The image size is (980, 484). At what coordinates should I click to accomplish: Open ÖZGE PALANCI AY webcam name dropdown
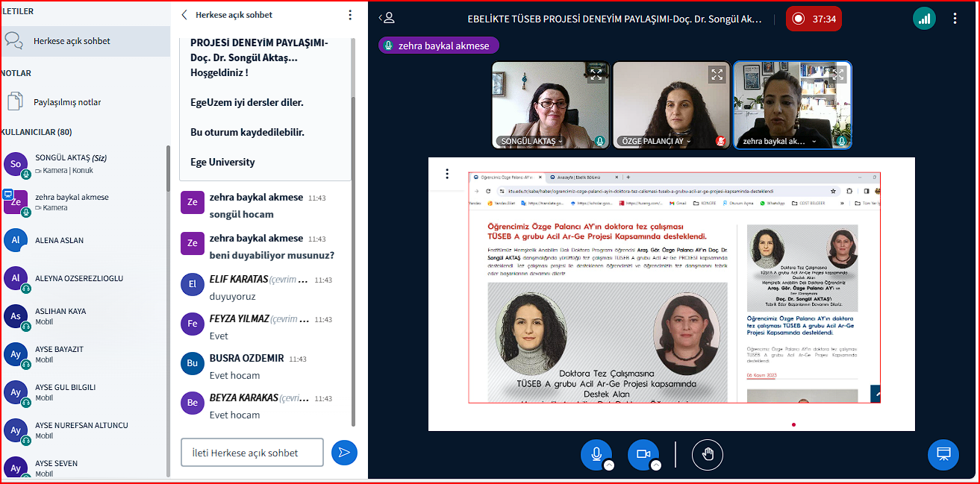coord(656,141)
